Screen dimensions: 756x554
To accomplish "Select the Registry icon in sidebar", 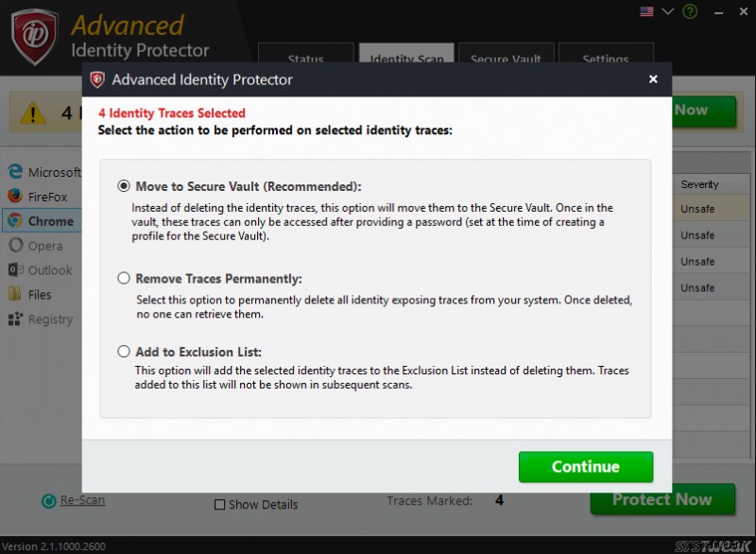I will point(15,319).
